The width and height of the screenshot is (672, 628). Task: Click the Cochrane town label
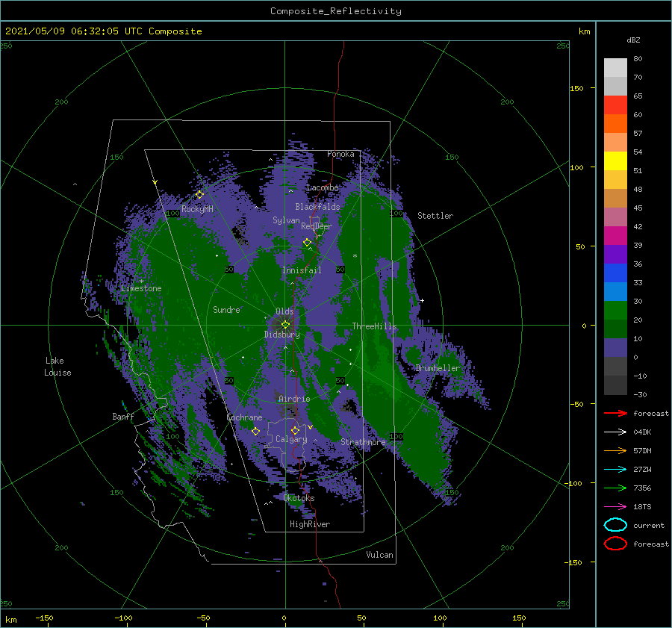(244, 417)
